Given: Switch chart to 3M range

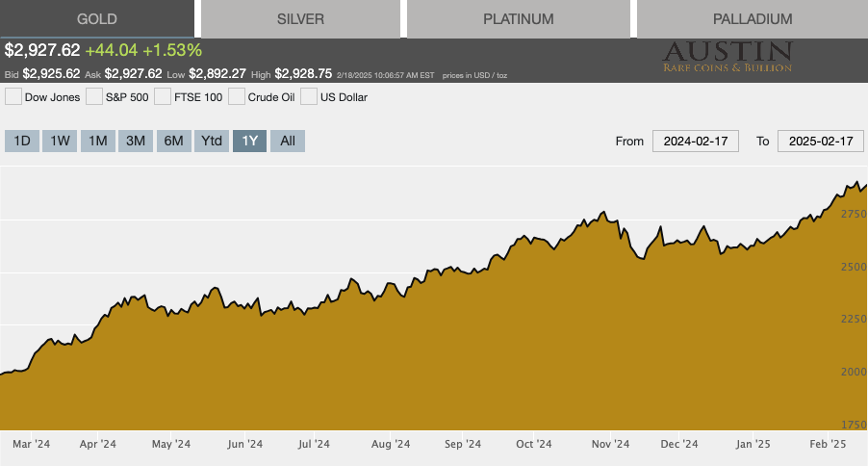Looking at the screenshot, I should tap(136, 141).
